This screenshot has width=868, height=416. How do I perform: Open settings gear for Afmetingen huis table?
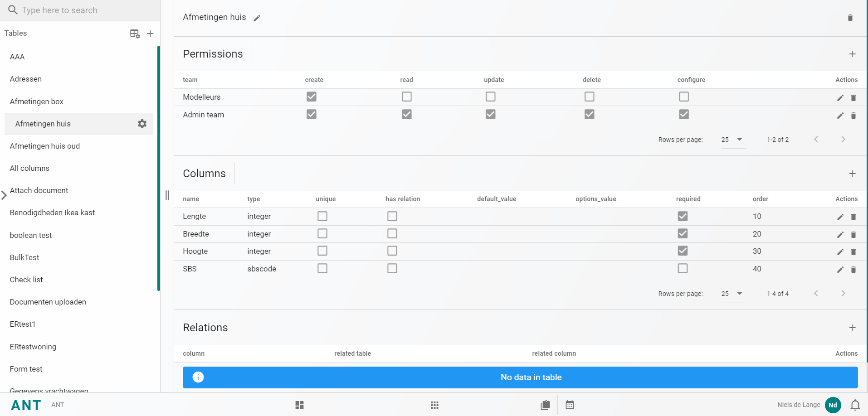pos(142,124)
